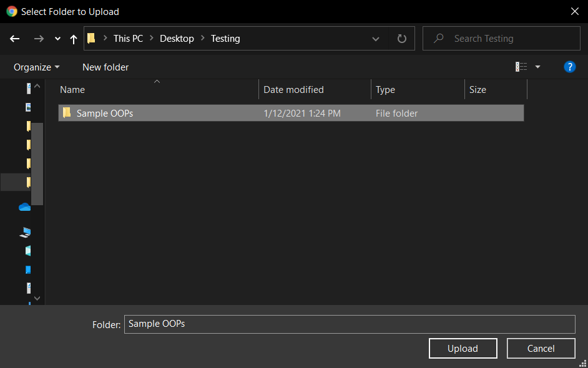Click the OneDrive cloud icon in sidebar
The width and height of the screenshot is (588, 368).
(25, 207)
